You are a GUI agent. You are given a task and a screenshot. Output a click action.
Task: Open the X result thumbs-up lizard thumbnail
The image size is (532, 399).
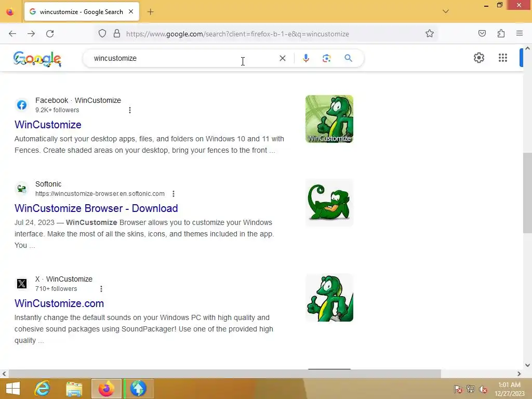pos(329,298)
